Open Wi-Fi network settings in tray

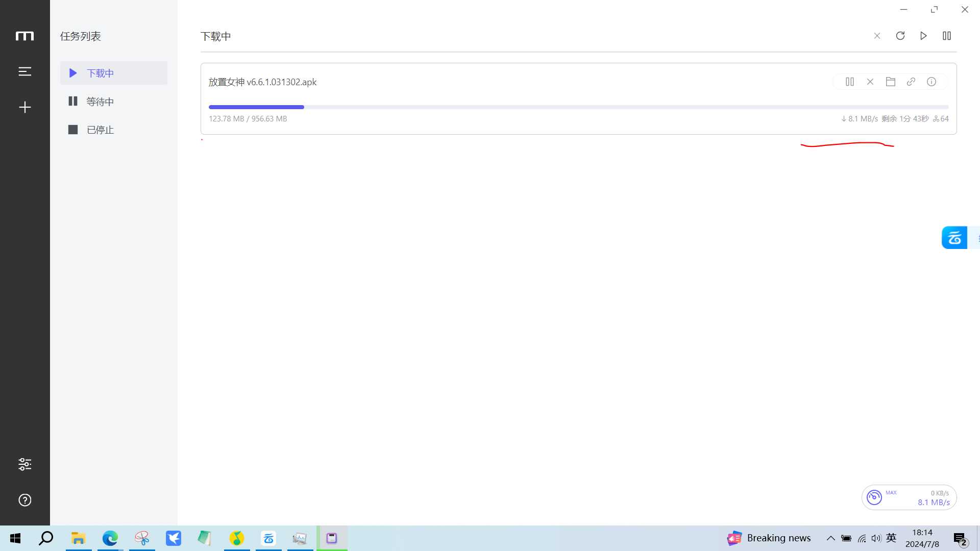click(862, 538)
